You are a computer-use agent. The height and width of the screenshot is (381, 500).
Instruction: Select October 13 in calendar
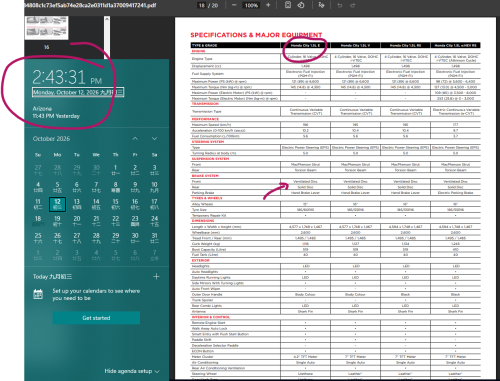click(77, 204)
